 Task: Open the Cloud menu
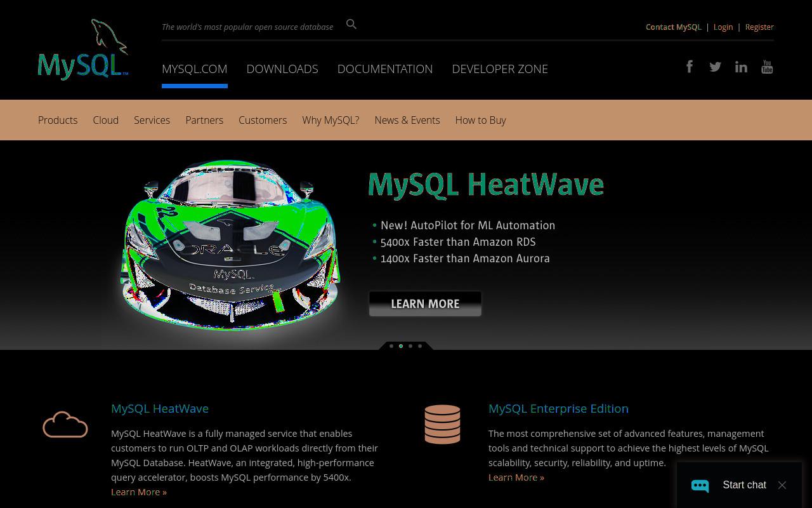click(105, 120)
